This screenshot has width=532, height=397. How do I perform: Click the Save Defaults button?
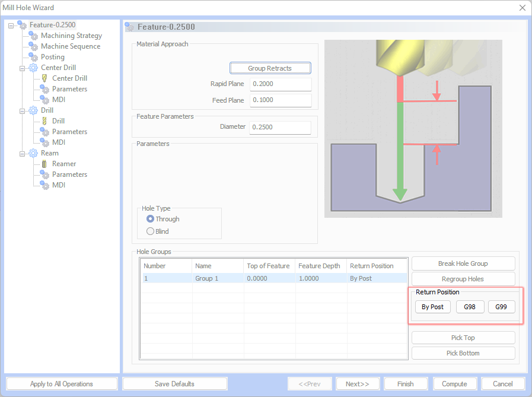[175, 384]
